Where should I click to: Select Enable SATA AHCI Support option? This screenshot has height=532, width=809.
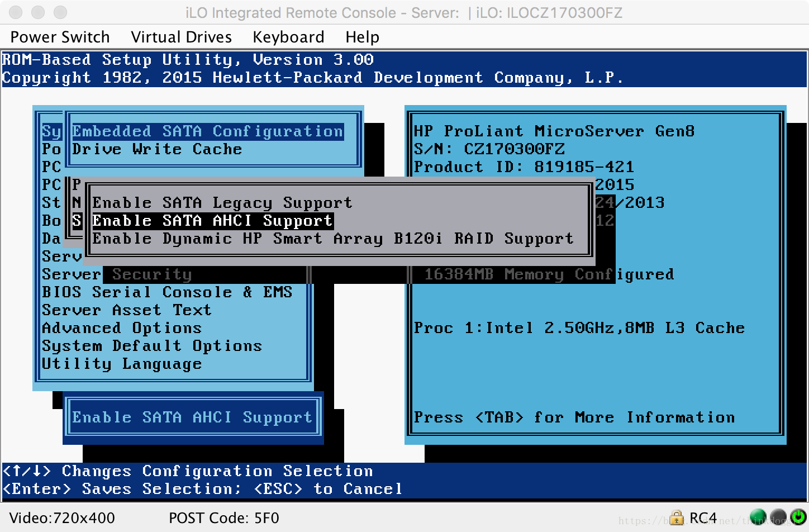click(x=212, y=221)
